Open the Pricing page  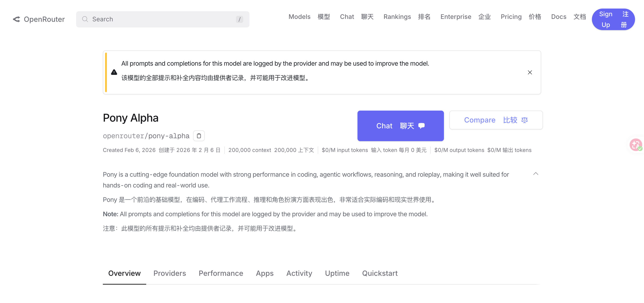point(511,17)
